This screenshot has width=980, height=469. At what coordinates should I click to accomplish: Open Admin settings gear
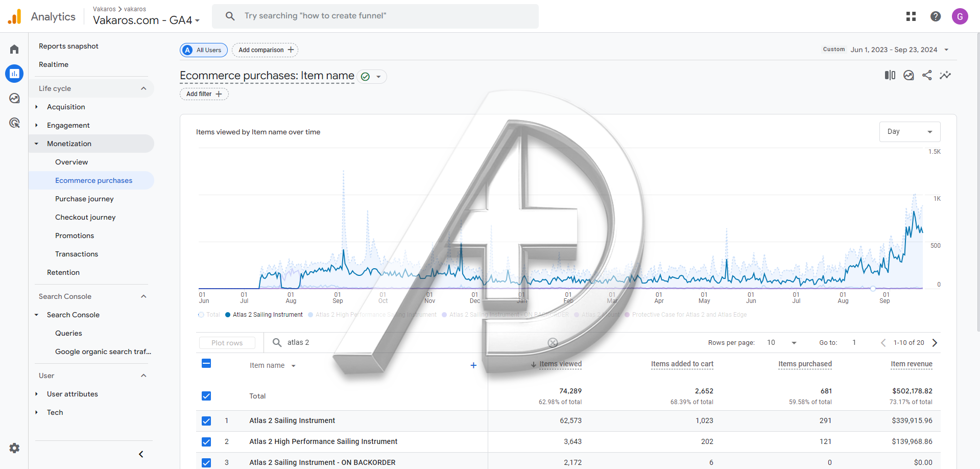tap(14, 448)
